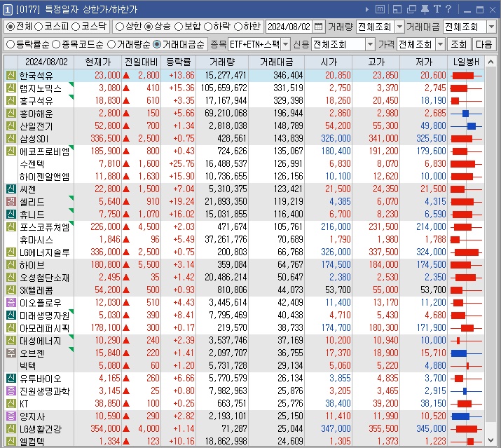Click the candle chart icon for 산일전기
Image resolution: width=501 pixels, height=448 pixels.
(466, 126)
